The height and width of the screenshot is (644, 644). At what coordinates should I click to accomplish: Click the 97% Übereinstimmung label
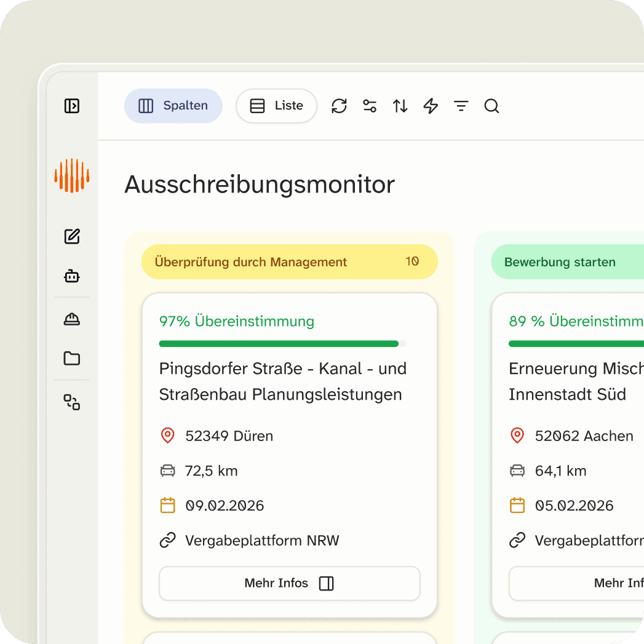pos(237,321)
